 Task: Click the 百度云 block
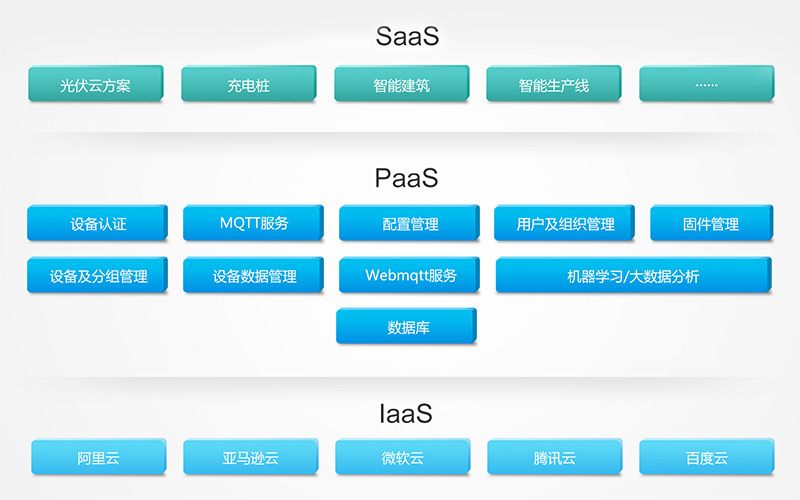[x=706, y=458]
